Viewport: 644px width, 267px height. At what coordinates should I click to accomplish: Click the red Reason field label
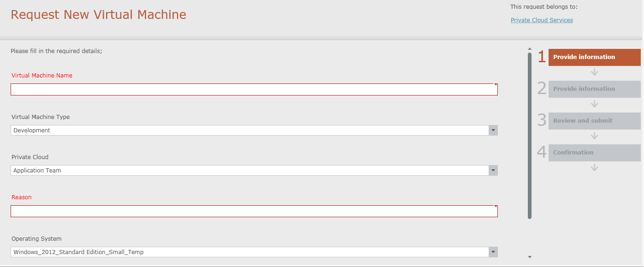(x=22, y=197)
